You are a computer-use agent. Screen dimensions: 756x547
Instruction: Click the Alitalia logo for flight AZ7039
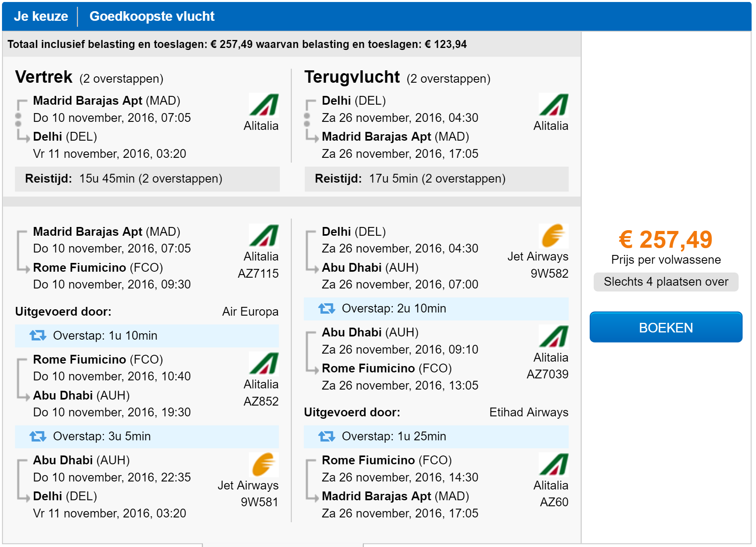click(x=553, y=336)
